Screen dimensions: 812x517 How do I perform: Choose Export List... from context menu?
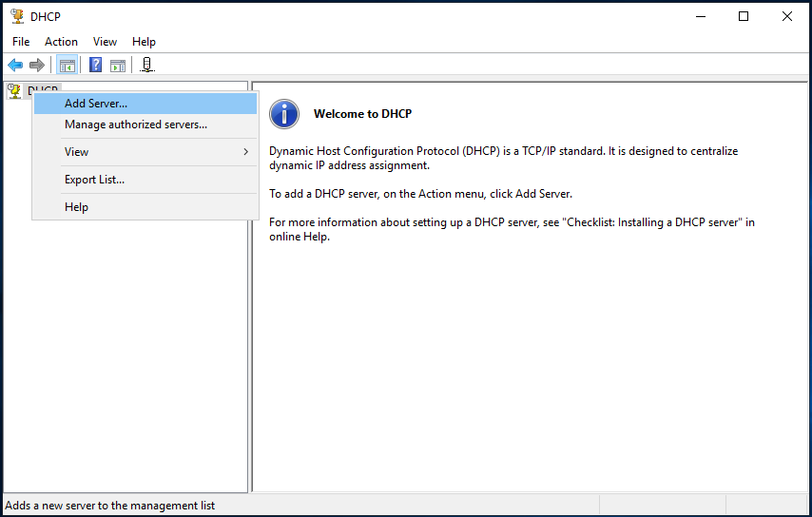point(94,180)
